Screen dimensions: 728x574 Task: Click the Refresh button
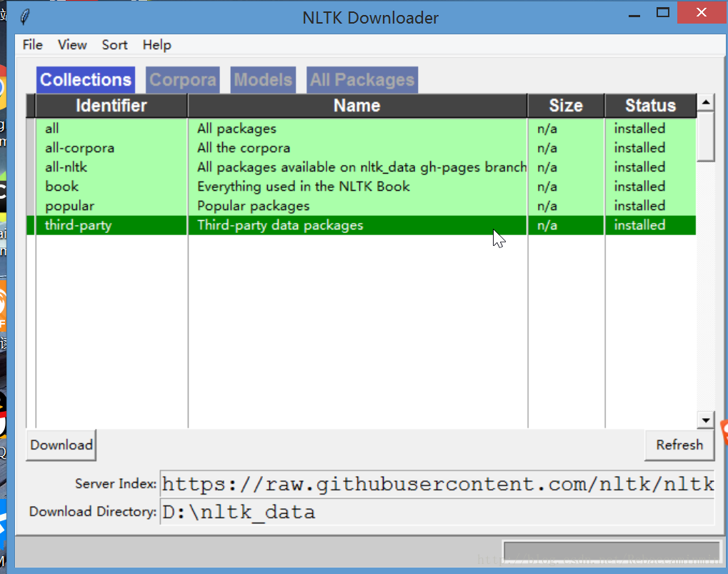pyautogui.click(x=679, y=445)
